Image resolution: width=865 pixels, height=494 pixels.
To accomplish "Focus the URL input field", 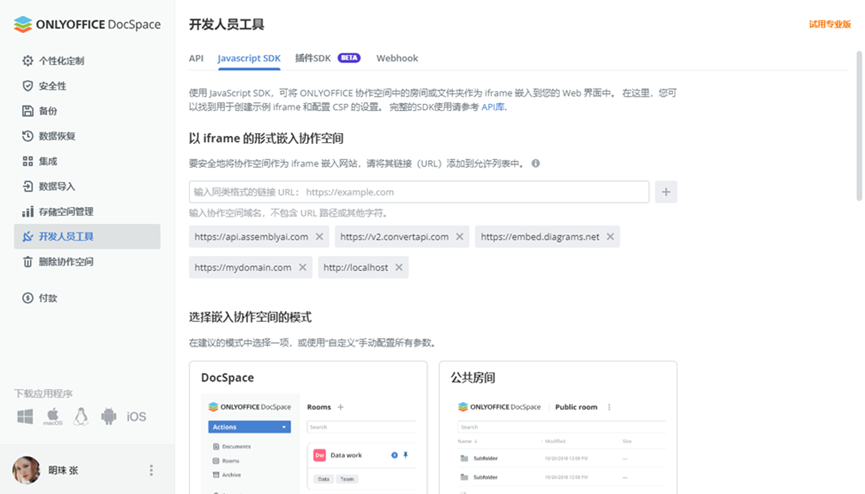I will (x=419, y=192).
